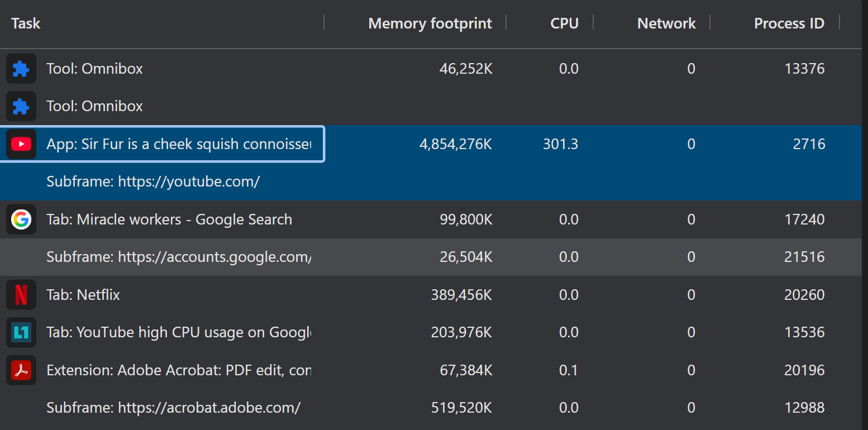Viewport: 868px width, 430px height.
Task: Click the Adobe Acrobat extension icon
Action: [x=21, y=370]
